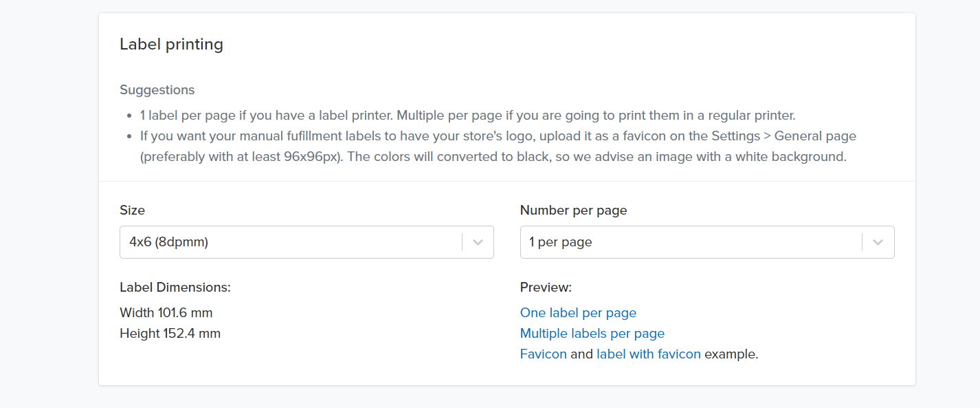Click the 'Suggestions' subheading text

157,90
